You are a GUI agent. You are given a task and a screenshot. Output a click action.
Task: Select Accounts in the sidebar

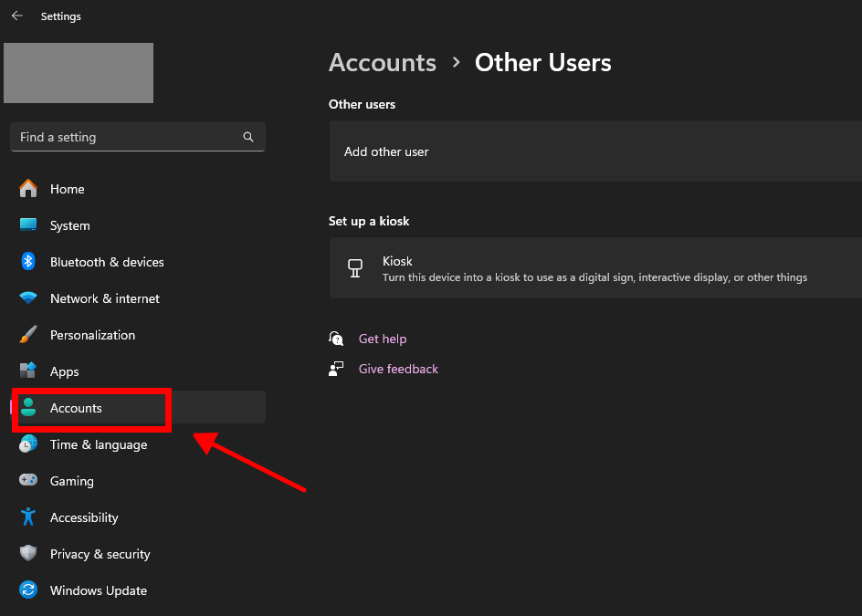click(76, 408)
